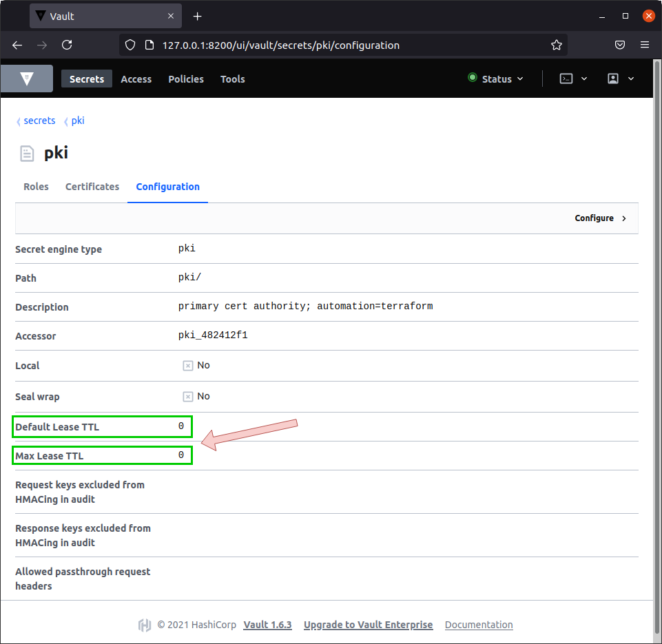Open the Vault CLI console terminal icon
Screen dimensions: 662x644
pyautogui.click(x=566, y=79)
